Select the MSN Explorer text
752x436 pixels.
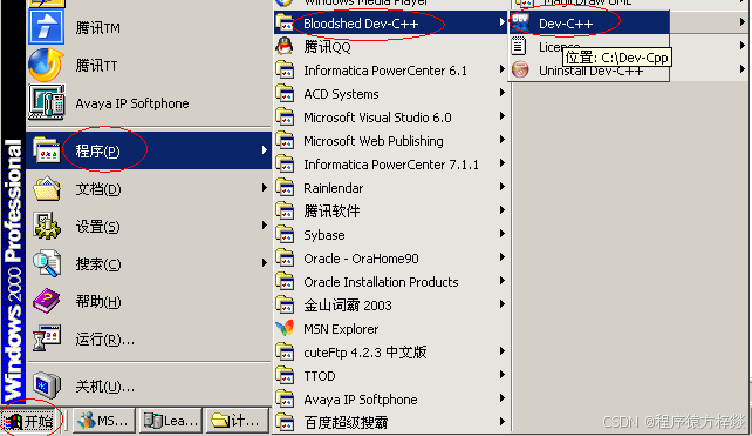tap(341, 329)
